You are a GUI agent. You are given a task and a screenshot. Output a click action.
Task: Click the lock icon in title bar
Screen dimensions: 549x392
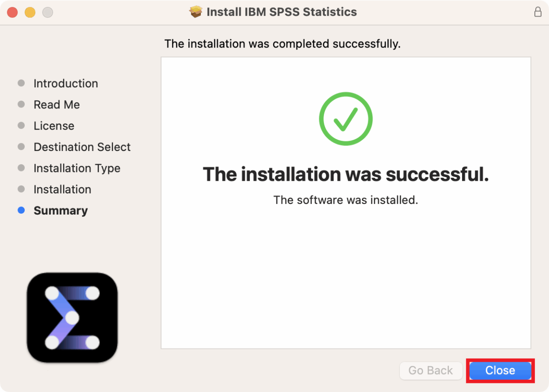[538, 12]
